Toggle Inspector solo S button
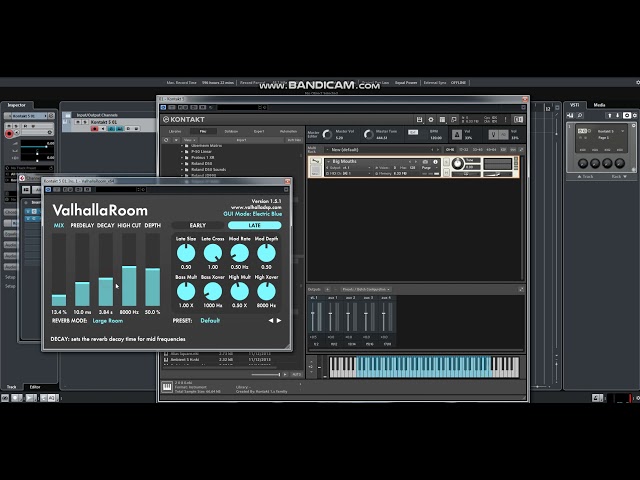The height and width of the screenshot is (480, 640). (x=17, y=126)
